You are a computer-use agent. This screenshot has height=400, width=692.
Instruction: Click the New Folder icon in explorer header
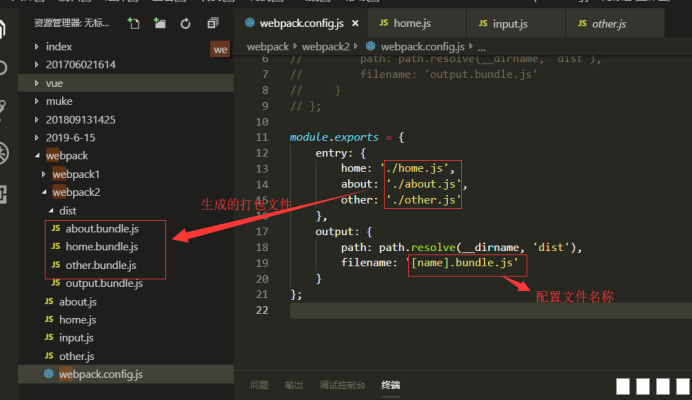(x=160, y=23)
